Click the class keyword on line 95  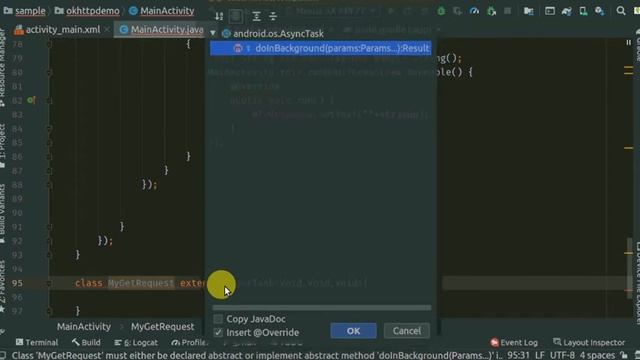point(89,283)
